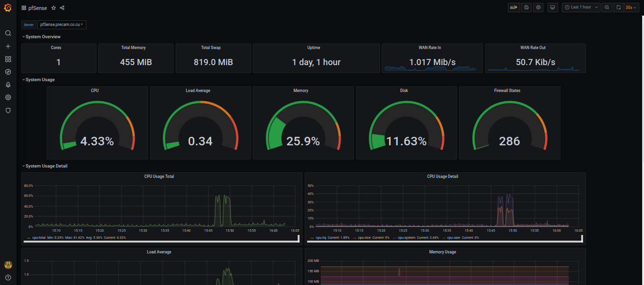The height and width of the screenshot is (285, 644).
Task: Open the user profile avatar
Action: coord(8,265)
